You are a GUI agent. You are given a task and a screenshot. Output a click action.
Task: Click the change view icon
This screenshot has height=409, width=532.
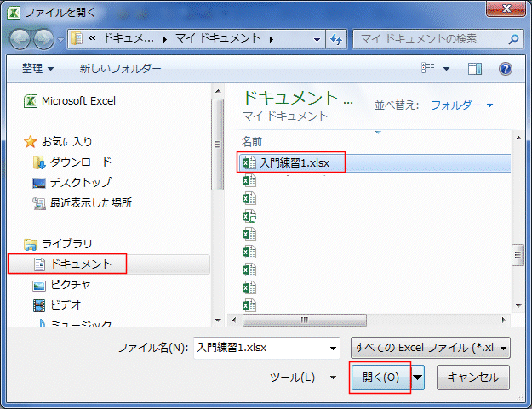click(x=428, y=68)
